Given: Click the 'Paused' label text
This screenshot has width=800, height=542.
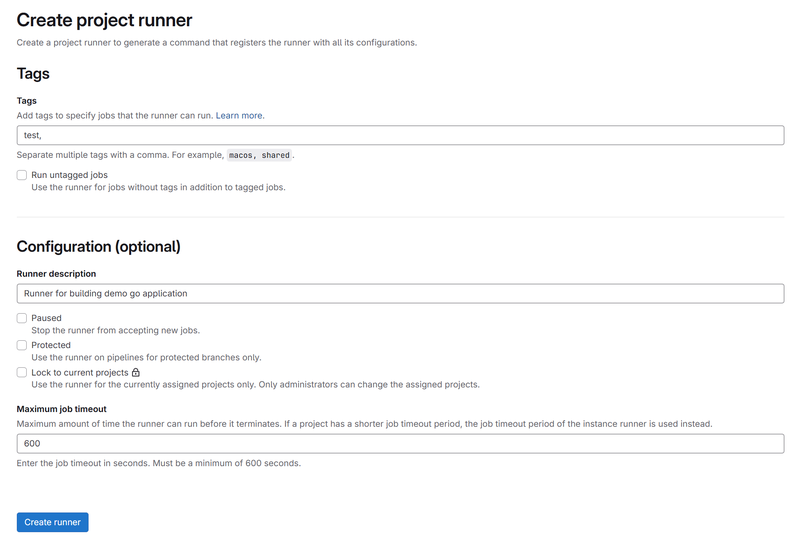Looking at the screenshot, I should click(46, 318).
